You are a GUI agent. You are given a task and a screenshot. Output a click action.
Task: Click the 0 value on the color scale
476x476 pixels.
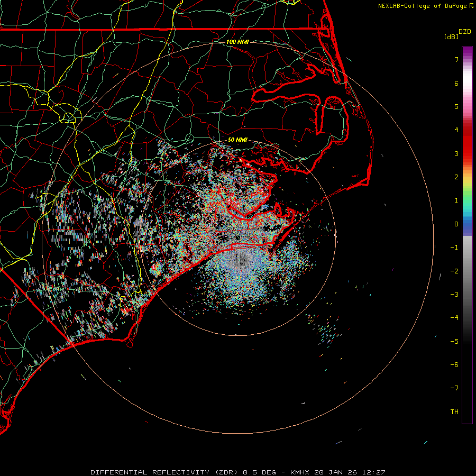pyautogui.click(x=456, y=224)
